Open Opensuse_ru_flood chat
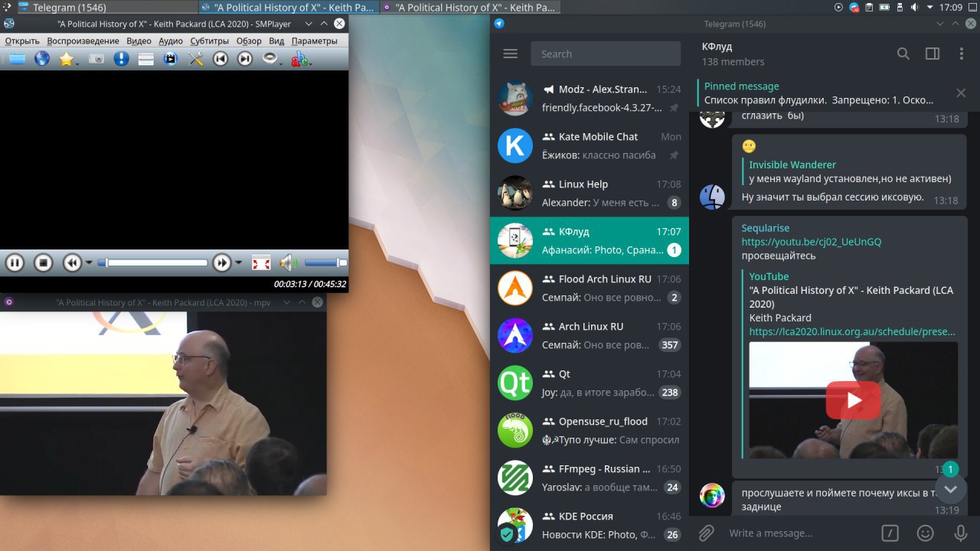This screenshot has height=551, width=980. 590,430
